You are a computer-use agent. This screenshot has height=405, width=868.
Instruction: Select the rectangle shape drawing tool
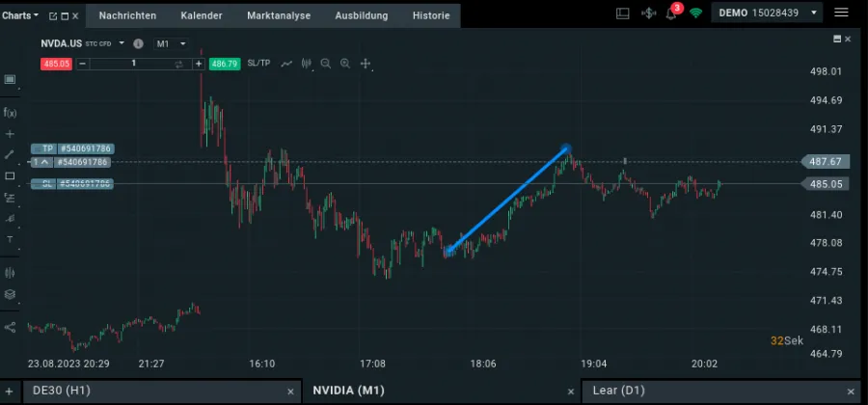10,175
